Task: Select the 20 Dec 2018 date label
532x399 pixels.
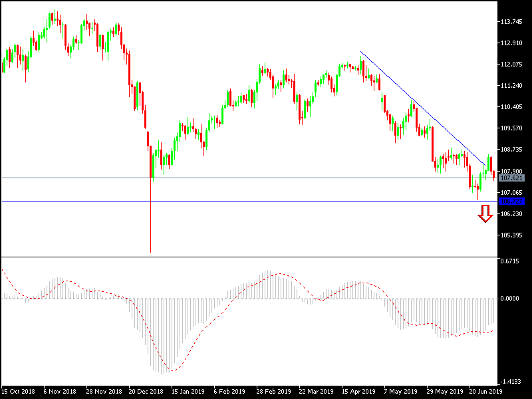Action: tap(146, 391)
